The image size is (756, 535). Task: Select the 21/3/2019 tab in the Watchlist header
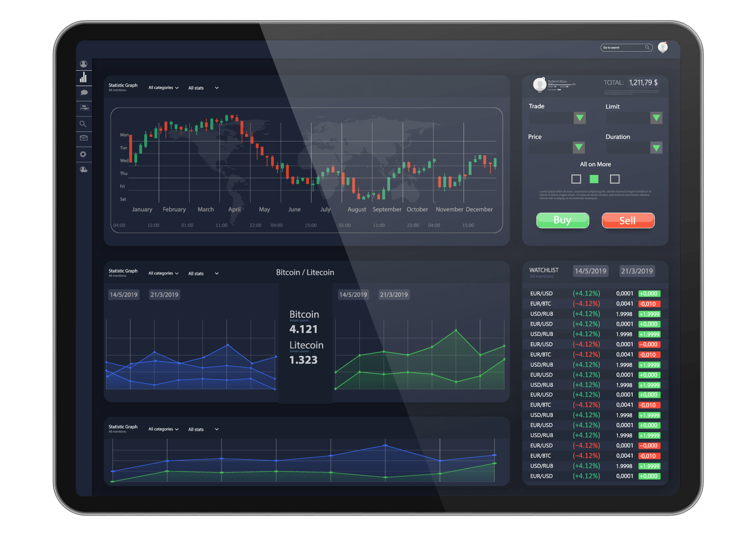(x=637, y=271)
